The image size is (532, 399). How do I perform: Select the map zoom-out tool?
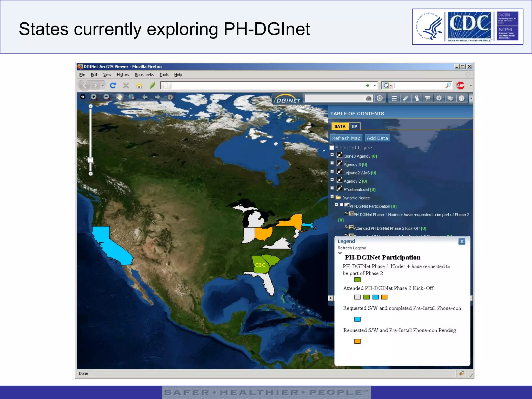(x=107, y=97)
